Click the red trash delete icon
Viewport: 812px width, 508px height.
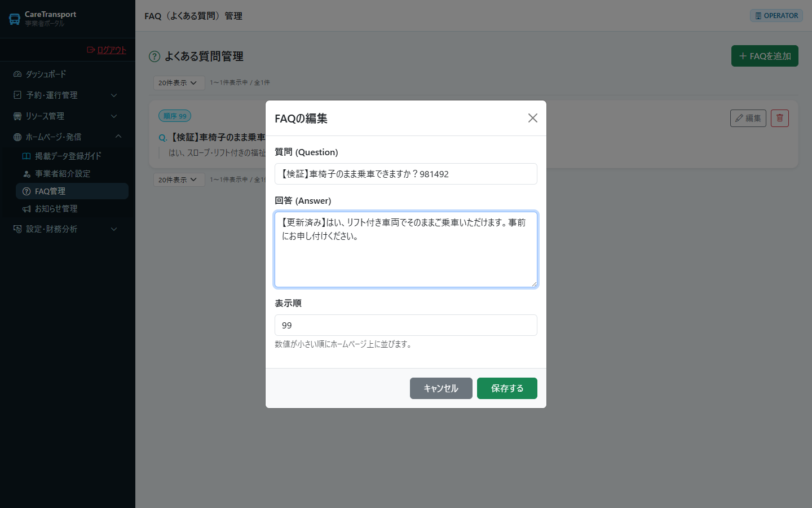[x=779, y=118]
